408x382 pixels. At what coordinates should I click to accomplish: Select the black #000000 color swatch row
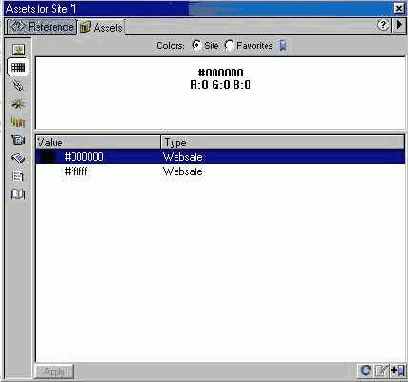[220, 157]
